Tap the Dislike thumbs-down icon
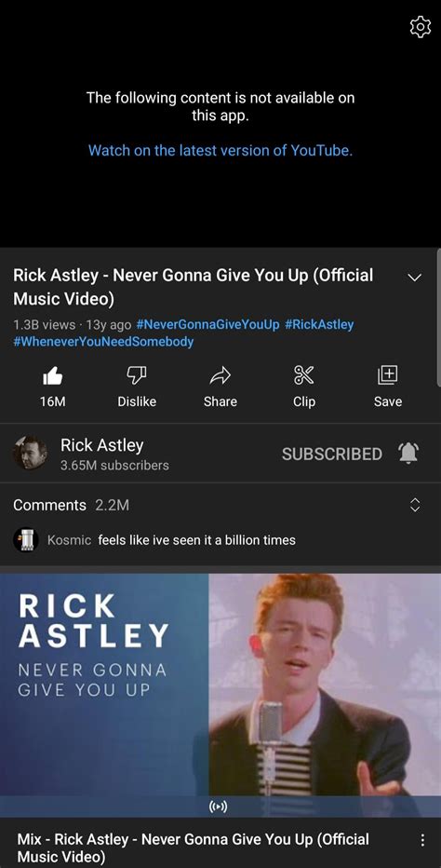 137,376
